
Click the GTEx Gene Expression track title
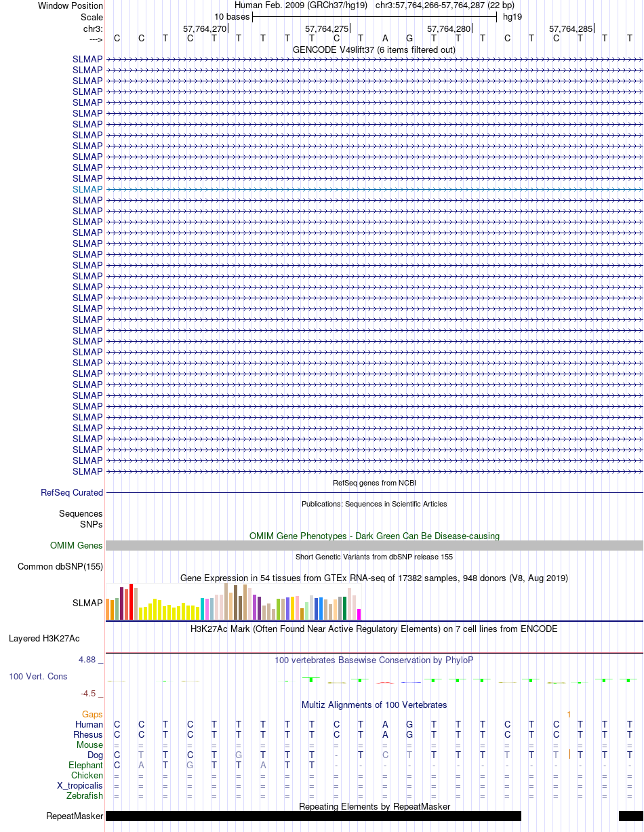374,578
